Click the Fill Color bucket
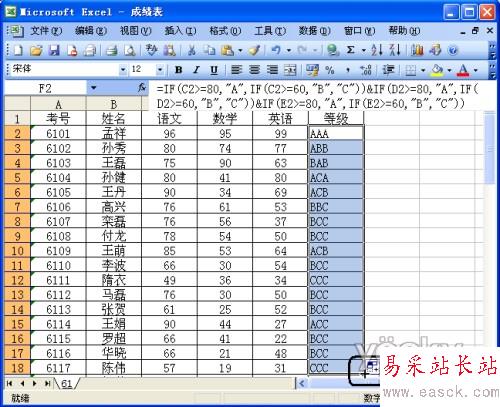The image size is (500, 407). 437,70
